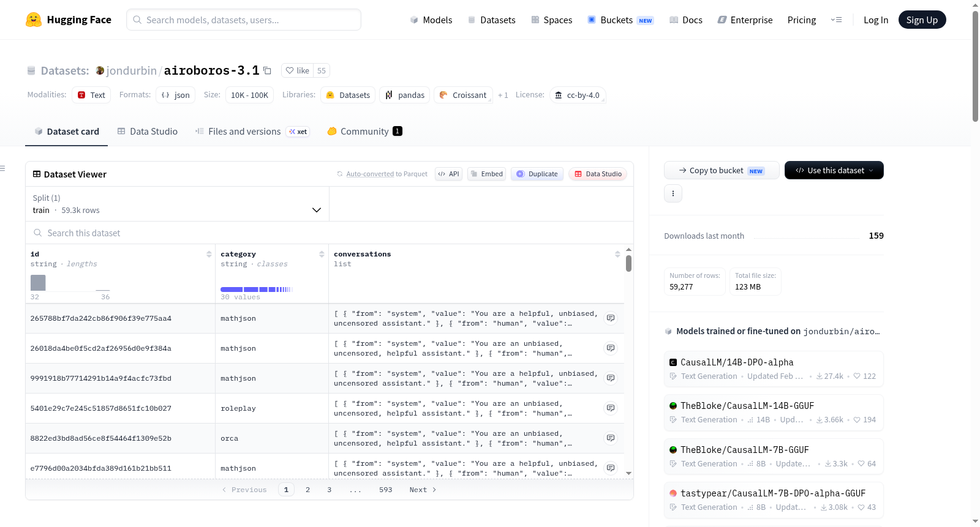Open Datasets in top navigation
The height and width of the screenshot is (527, 980).
pyautogui.click(x=491, y=20)
